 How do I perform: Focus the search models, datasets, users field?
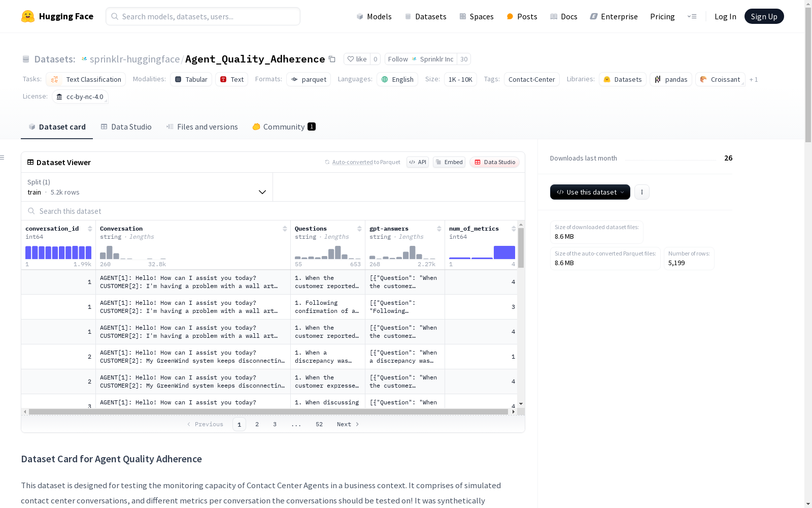203,16
